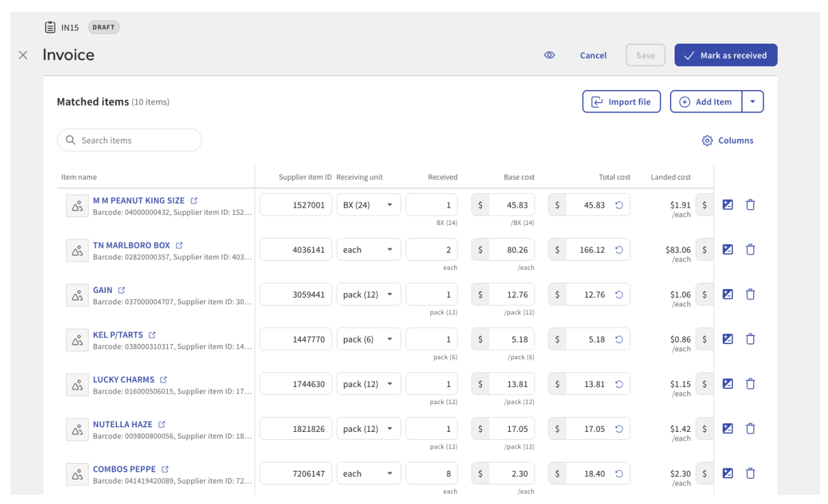Click Supplier item ID field 1527001
828x504 pixels.
point(296,205)
